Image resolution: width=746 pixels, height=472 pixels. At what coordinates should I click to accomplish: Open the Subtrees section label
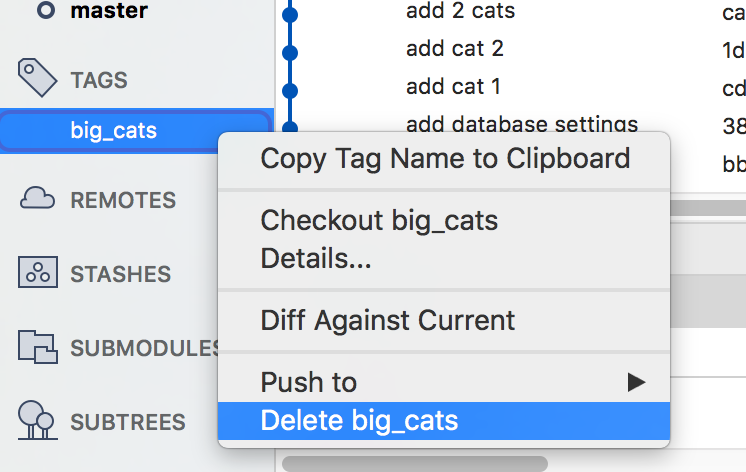click(x=127, y=422)
